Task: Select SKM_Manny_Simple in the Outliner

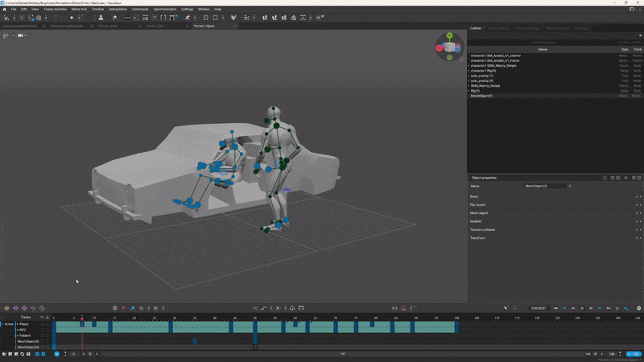Action: coord(485,85)
